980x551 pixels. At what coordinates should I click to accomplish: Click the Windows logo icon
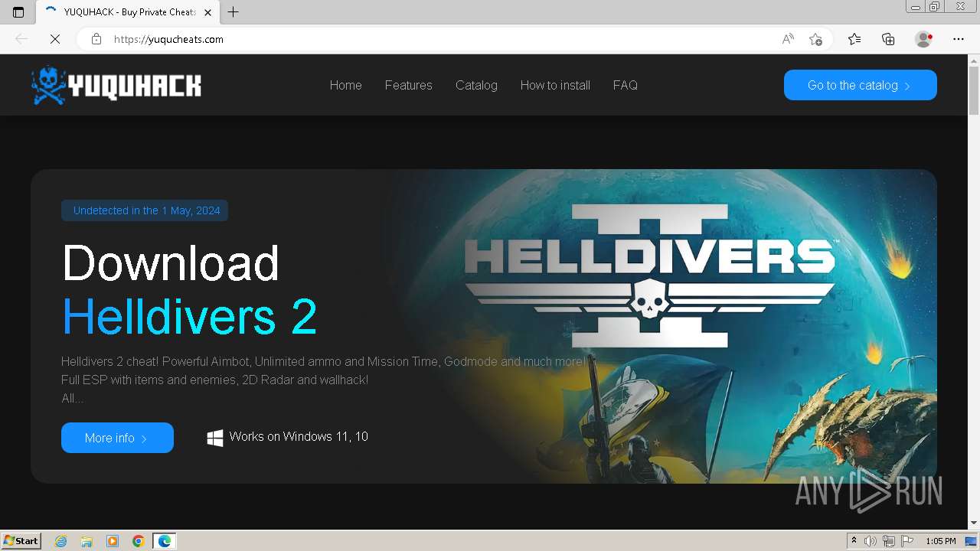point(215,438)
